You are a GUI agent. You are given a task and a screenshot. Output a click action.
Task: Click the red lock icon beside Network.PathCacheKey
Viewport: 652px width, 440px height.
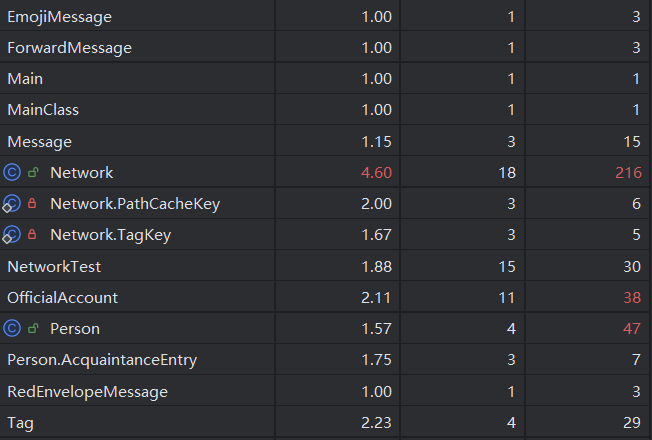[32, 203]
